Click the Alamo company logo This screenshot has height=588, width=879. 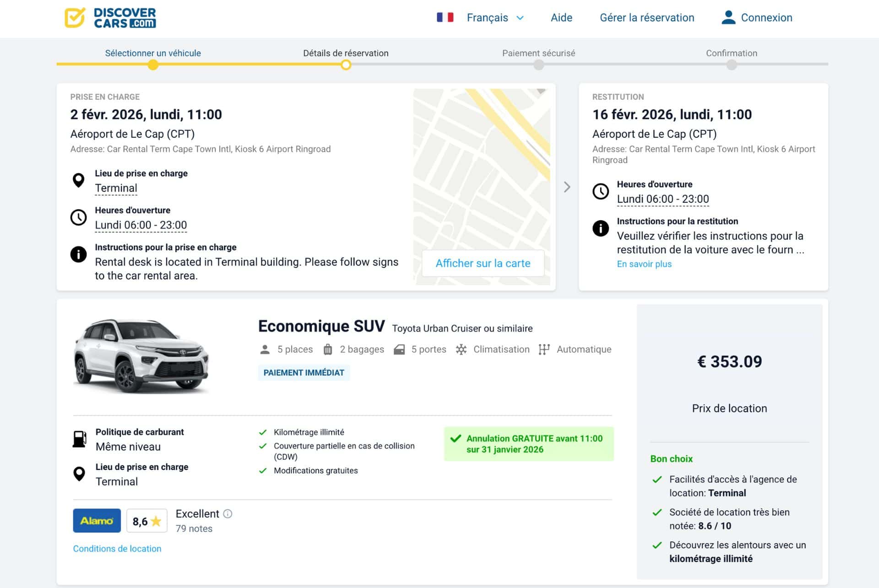click(97, 520)
